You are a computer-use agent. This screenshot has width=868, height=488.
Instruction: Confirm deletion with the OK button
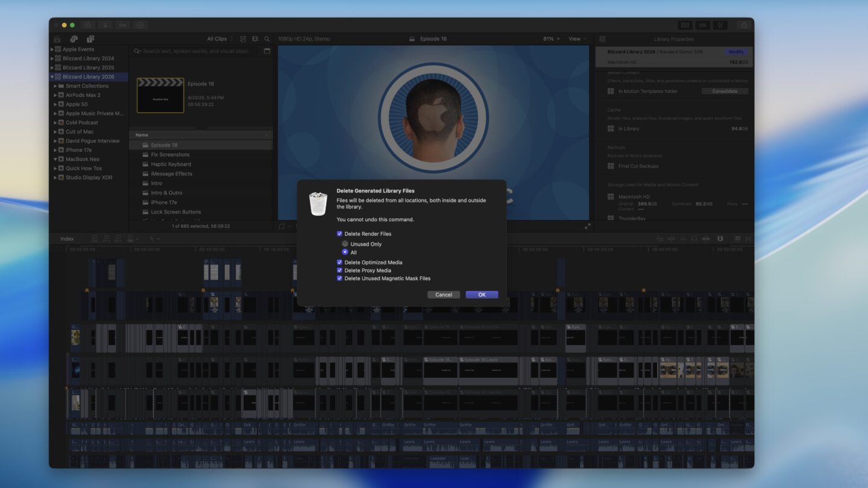point(482,295)
